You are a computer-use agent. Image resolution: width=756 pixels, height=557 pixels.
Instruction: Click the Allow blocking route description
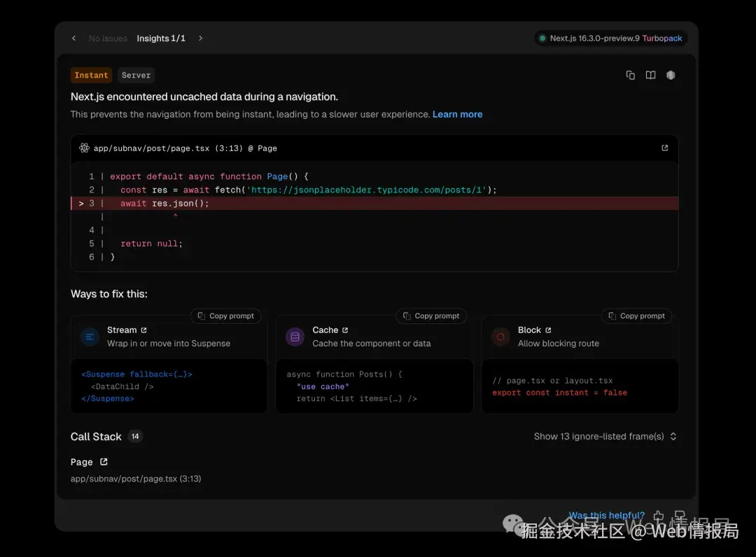(559, 344)
